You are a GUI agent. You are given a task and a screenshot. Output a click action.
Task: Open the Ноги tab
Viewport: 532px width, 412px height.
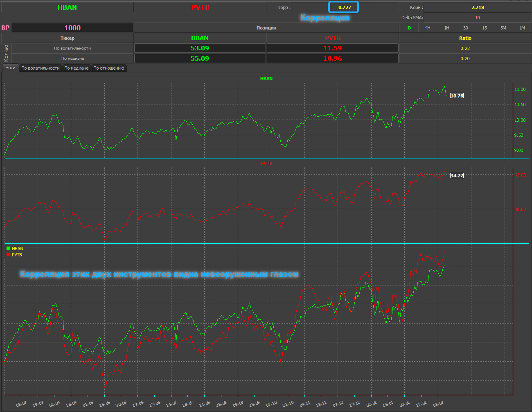[x=11, y=68]
